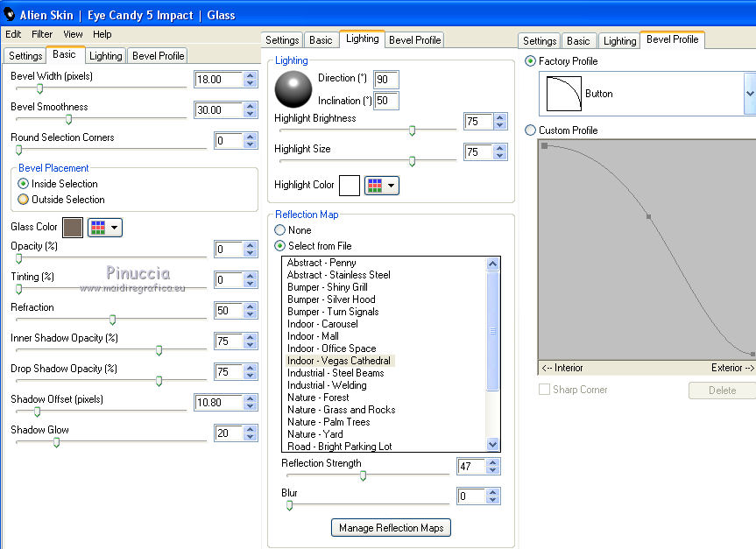
Task: Select Abstract - Stainless Steel reflection map
Action: [x=338, y=275]
